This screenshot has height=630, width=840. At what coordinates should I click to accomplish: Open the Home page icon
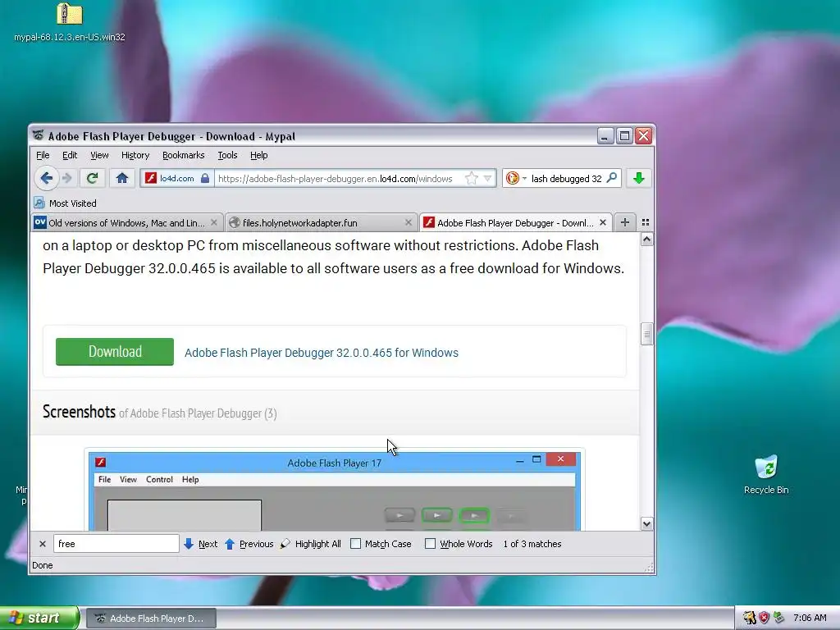point(122,178)
